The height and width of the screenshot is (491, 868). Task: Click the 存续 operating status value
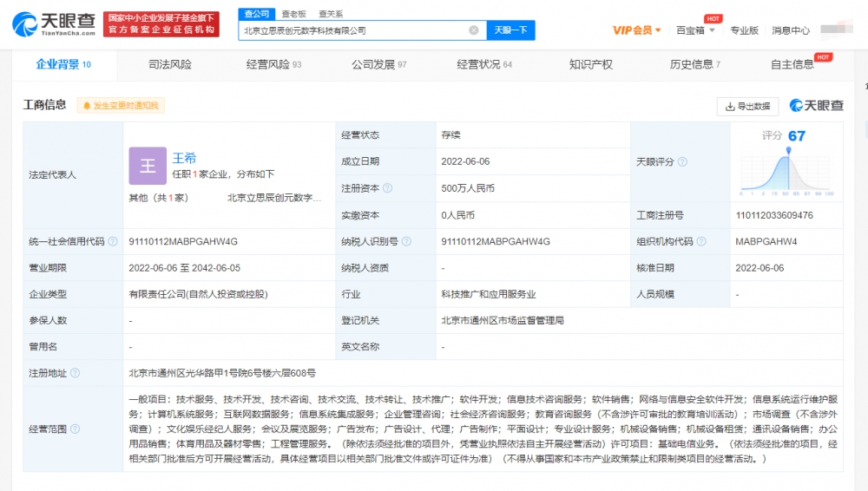pyautogui.click(x=450, y=135)
